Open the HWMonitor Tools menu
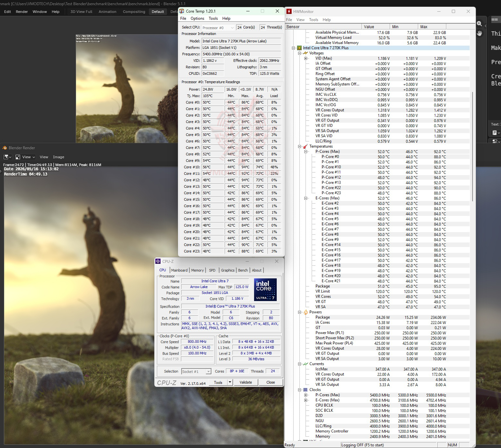 (314, 20)
